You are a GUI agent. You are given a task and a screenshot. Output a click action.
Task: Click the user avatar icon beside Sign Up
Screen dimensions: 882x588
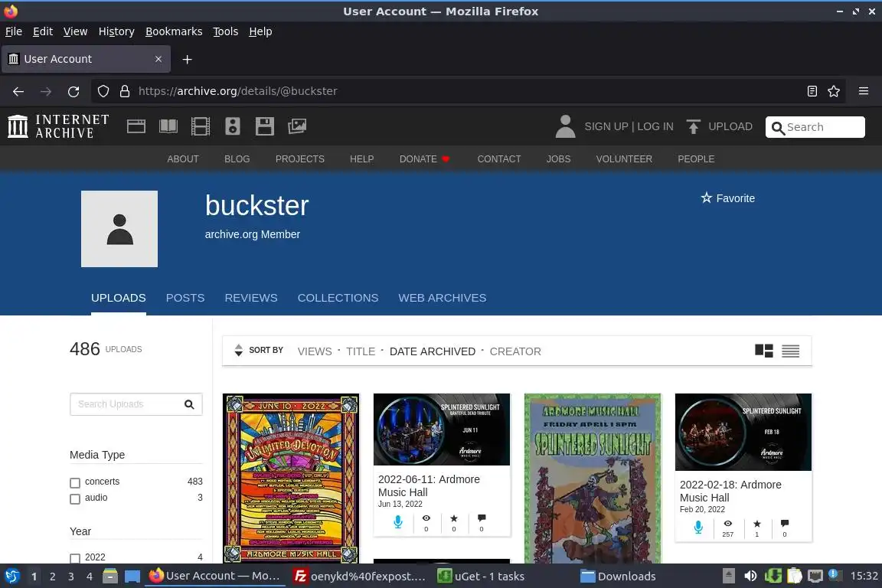tap(565, 126)
